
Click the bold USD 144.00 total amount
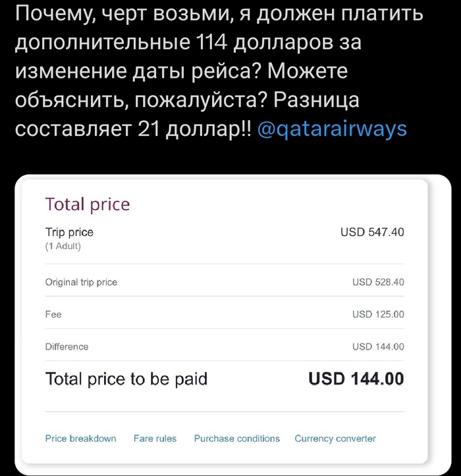(x=356, y=379)
